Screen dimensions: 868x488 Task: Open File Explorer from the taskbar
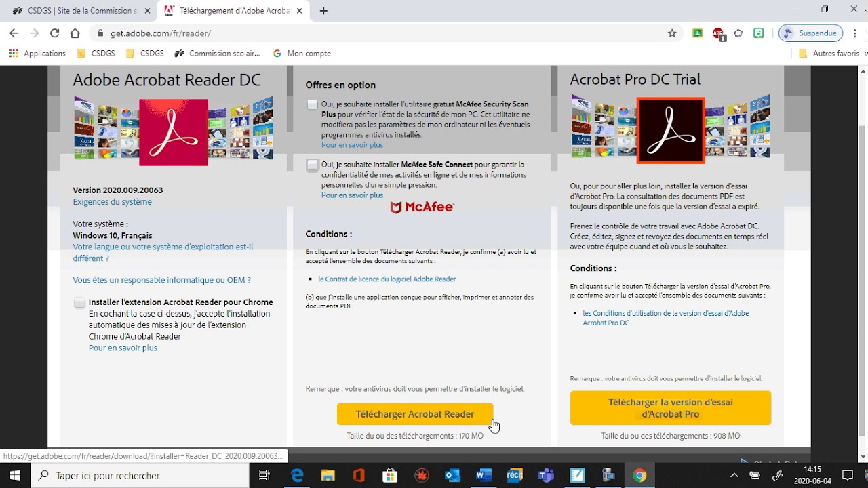(x=328, y=476)
